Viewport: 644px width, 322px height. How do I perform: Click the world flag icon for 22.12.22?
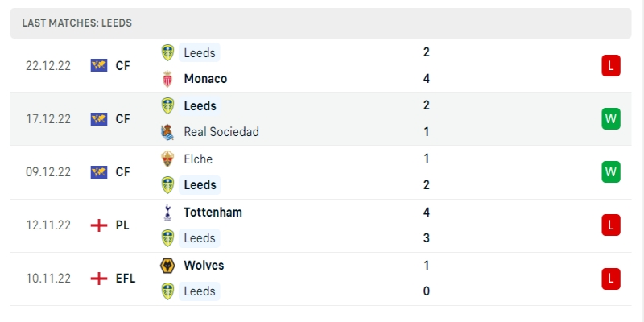tap(99, 65)
